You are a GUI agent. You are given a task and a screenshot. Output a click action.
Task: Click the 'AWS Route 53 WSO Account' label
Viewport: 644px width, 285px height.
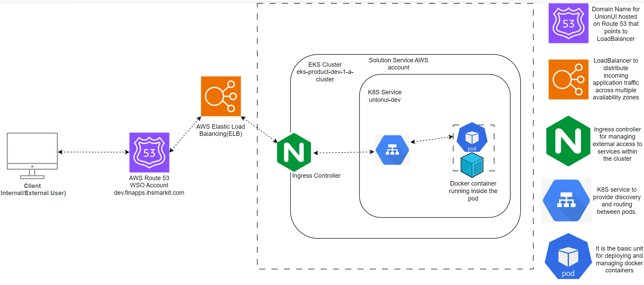click(x=149, y=185)
